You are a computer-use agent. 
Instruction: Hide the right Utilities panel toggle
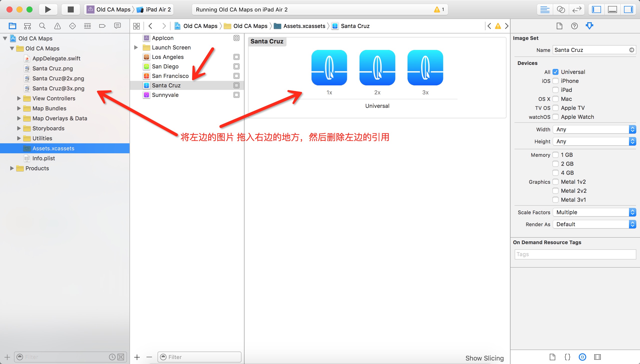(628, 9)
